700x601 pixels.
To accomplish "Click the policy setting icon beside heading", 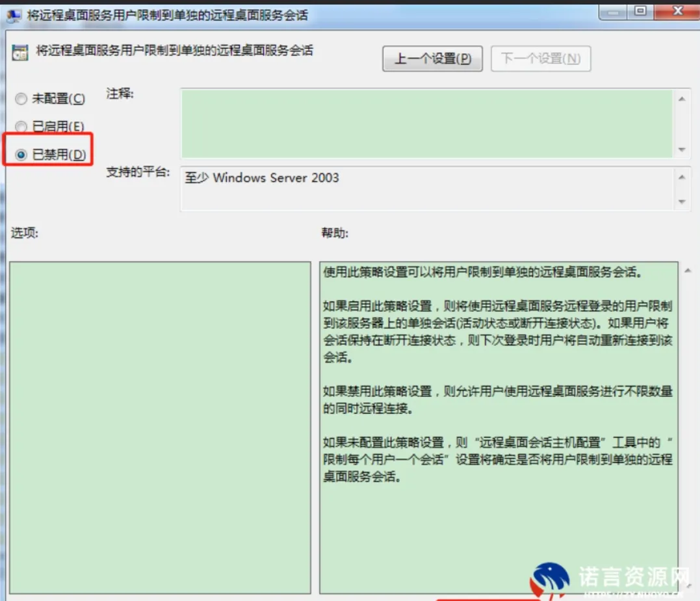I will point(19,52).
